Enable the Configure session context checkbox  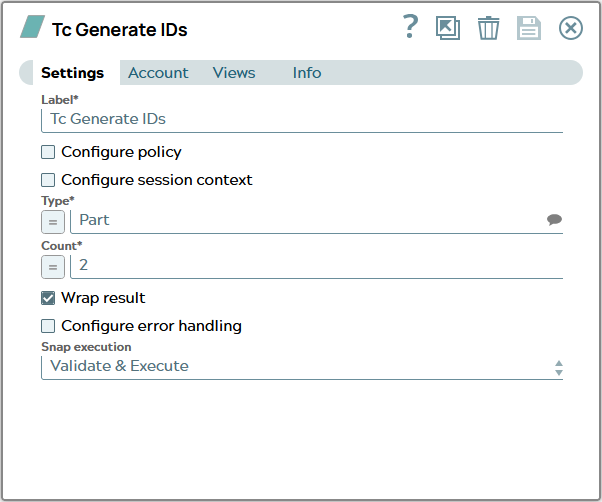click(48, 180)
